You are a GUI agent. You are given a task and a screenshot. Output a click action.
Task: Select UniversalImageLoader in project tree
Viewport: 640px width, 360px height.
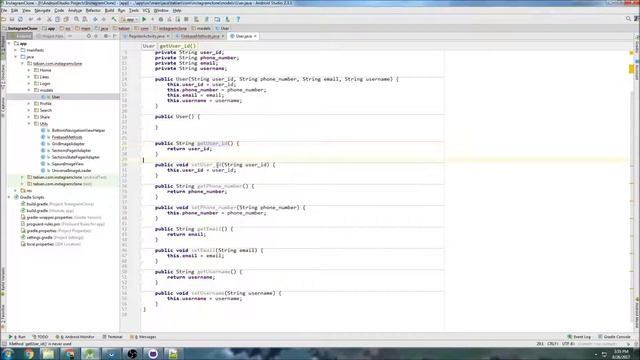coord(71,171)
